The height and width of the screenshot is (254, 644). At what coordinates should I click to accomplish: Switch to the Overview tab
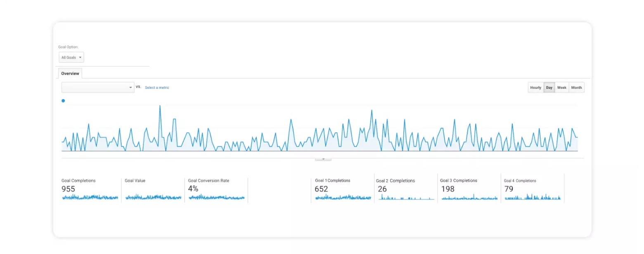pyautogui.click(x=70, y=74)
